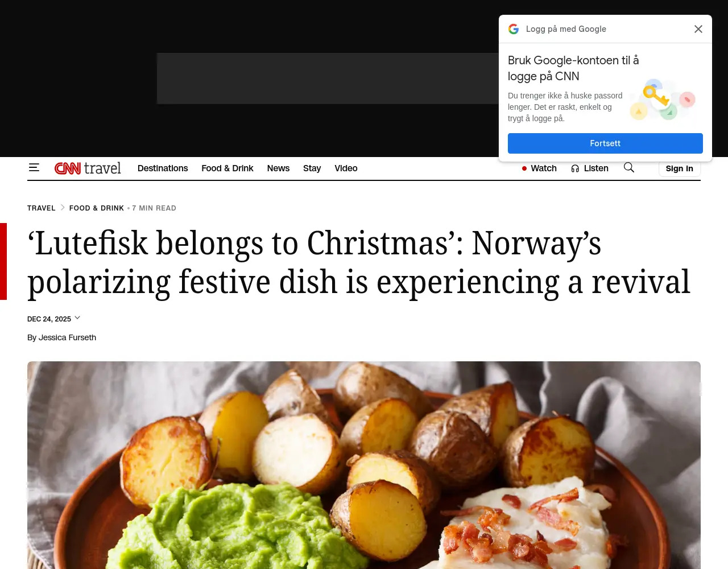The height and width of the screenshot is (569, 728).
Task: Open the Stay nav item
Action: [x=312, y=168]
